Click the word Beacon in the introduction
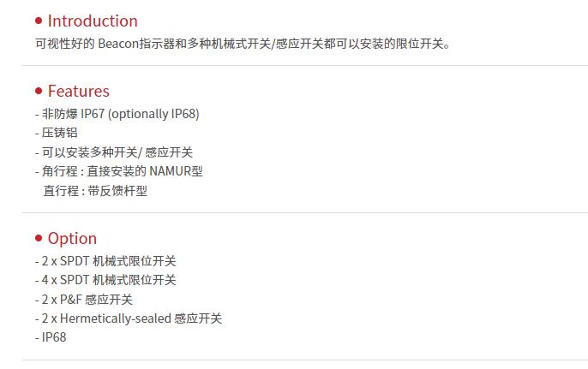This screenshot has width=588, height=369. pos(118,44)
